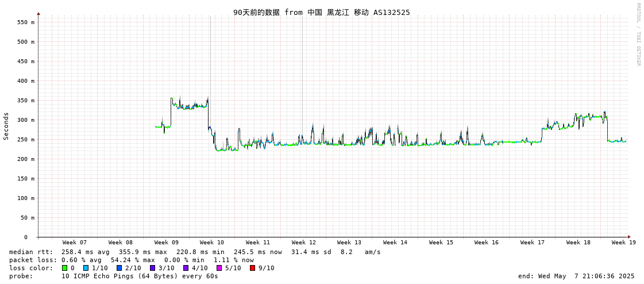Click the 500 m y-axis label
Screen dimensions: 644x284
[25, 42]
